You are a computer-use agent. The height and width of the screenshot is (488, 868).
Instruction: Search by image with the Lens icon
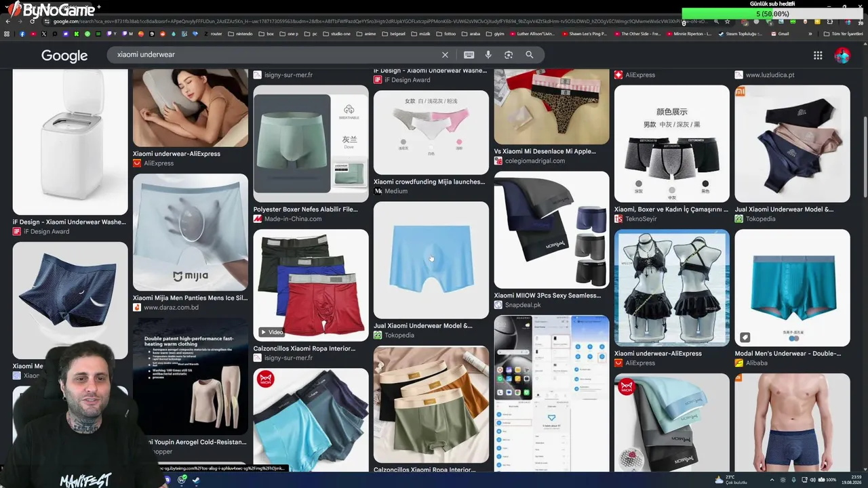pos(509,55)
